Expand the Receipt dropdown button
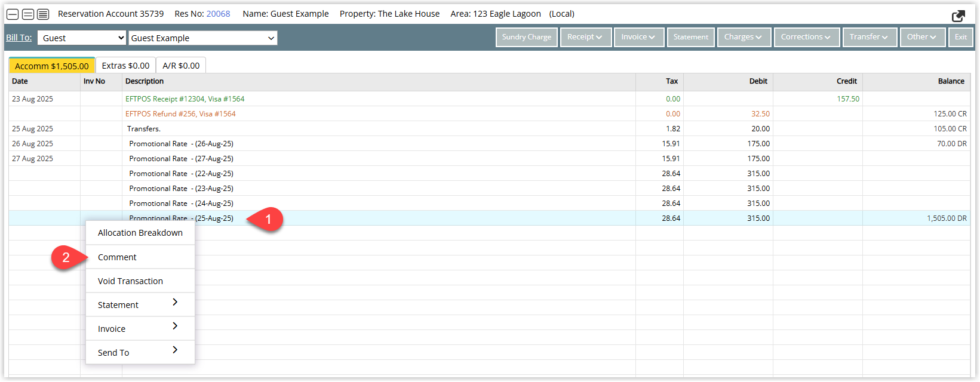Screen dimensions: 980x382 point(585,37)
